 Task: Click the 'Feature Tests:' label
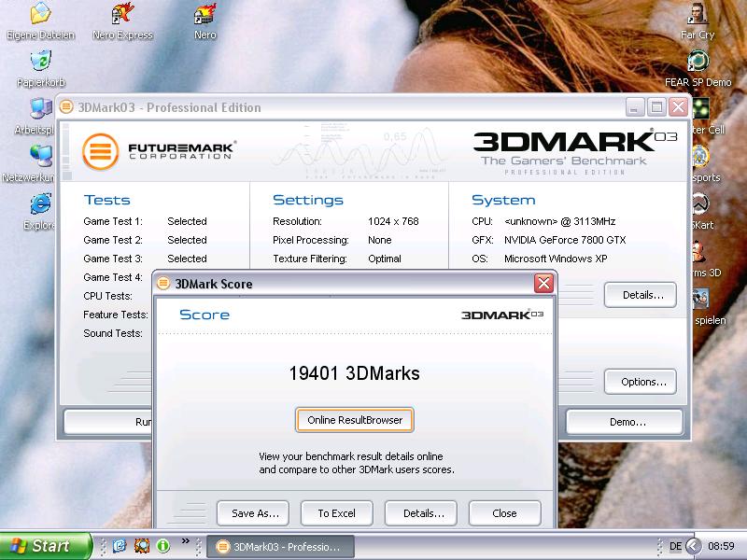(116, 315)
